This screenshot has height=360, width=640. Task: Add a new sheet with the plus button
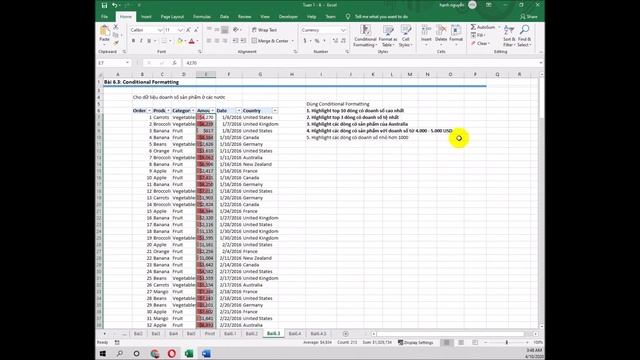click(x=346, y=333)
